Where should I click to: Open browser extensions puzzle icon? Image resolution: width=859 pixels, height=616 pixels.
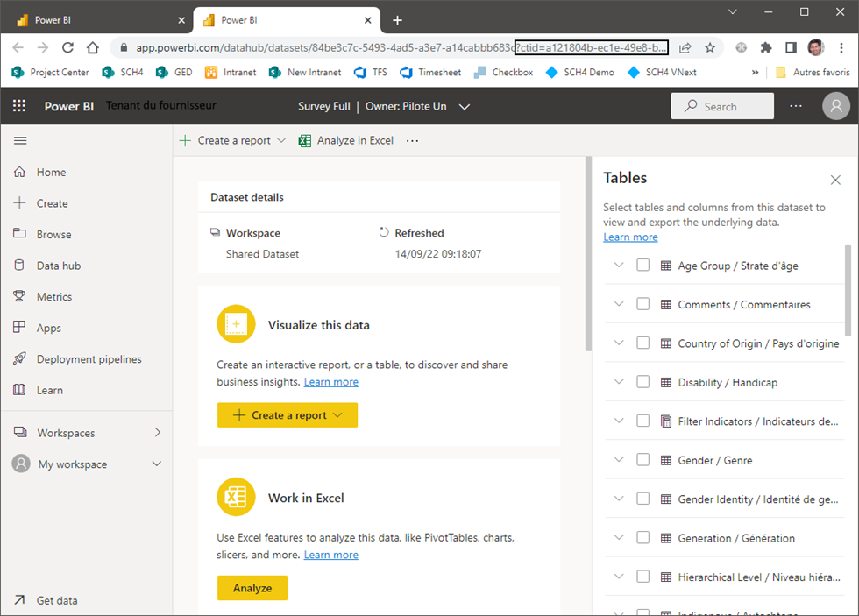click(766, 47)
